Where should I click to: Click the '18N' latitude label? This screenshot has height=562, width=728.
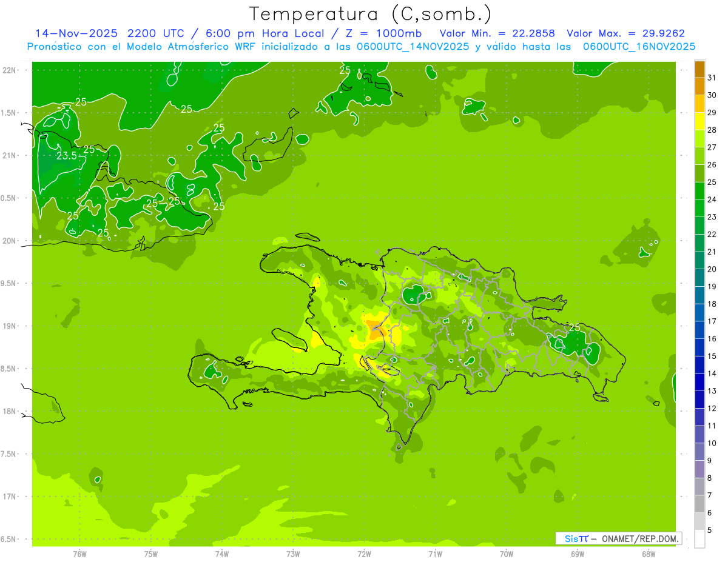[8, 412]
